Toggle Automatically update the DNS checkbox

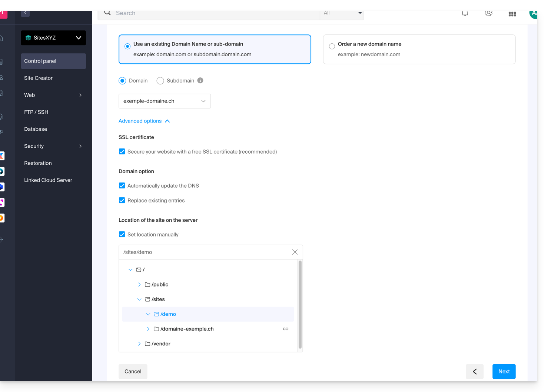(122, 186)
